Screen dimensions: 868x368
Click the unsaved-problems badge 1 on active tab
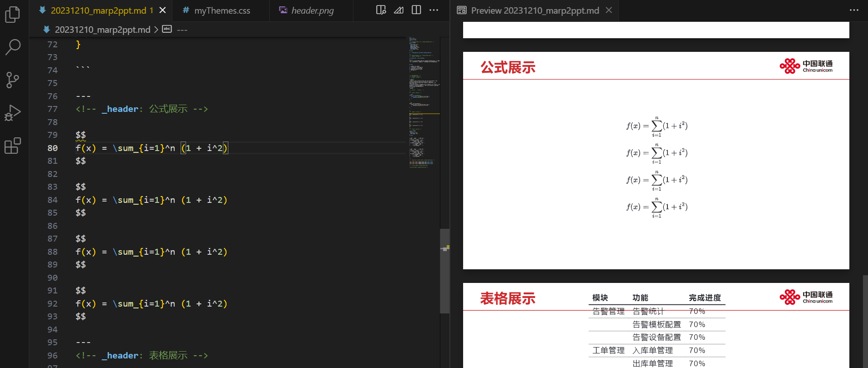151,10
